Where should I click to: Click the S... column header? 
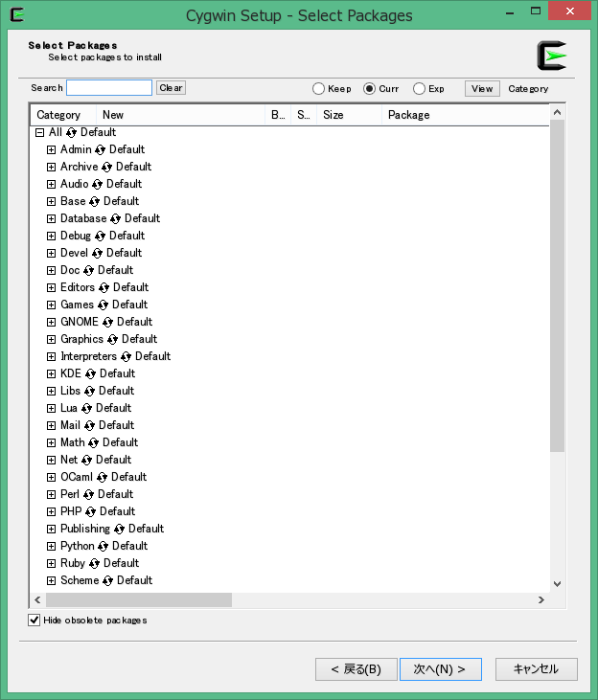point(304,115)
